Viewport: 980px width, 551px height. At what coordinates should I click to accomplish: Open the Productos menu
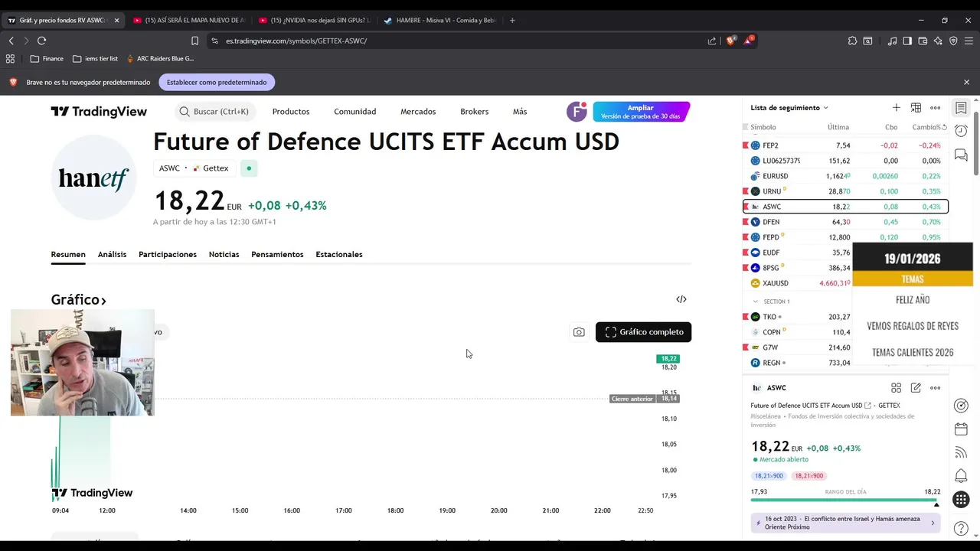coord(291,112)
